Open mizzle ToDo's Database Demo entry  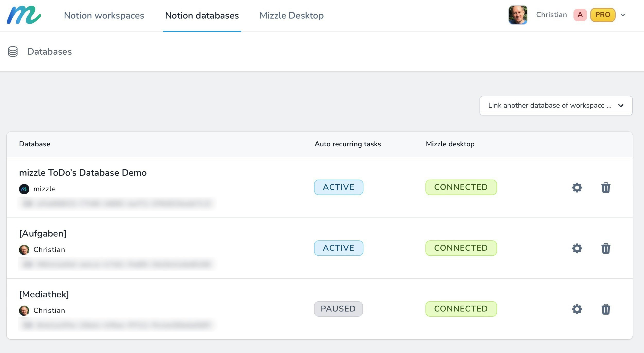click(83, 173)
